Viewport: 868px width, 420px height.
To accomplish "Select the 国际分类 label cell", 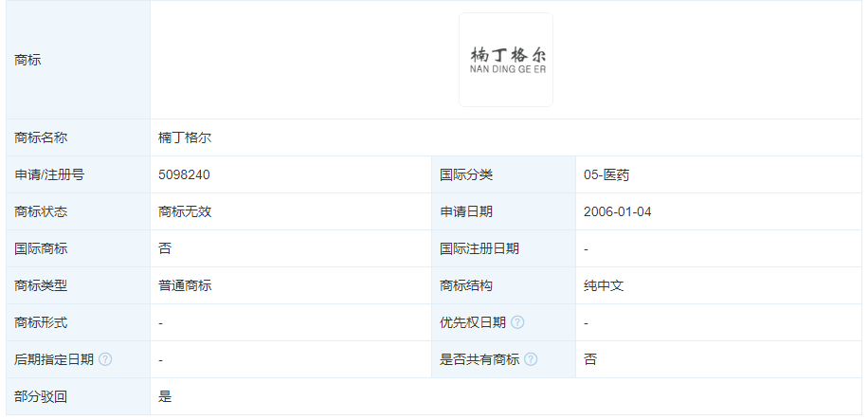I will click(x=466, y=174).
